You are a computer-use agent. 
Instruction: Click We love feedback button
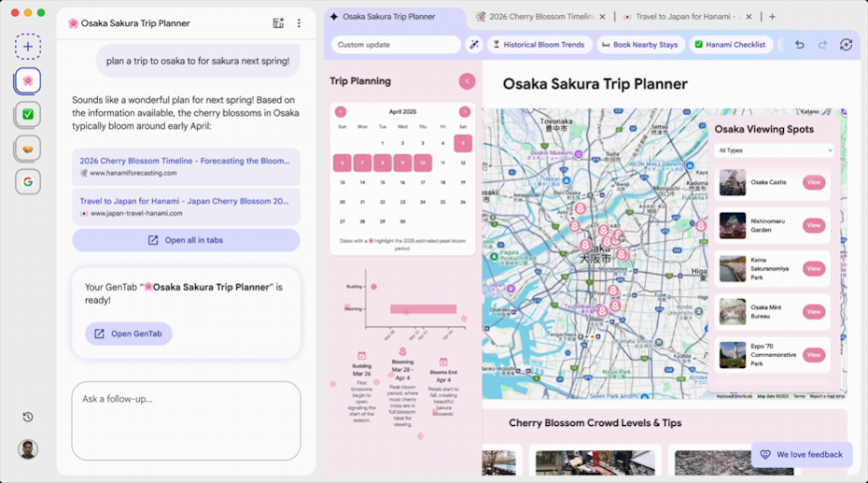point(802,455)
